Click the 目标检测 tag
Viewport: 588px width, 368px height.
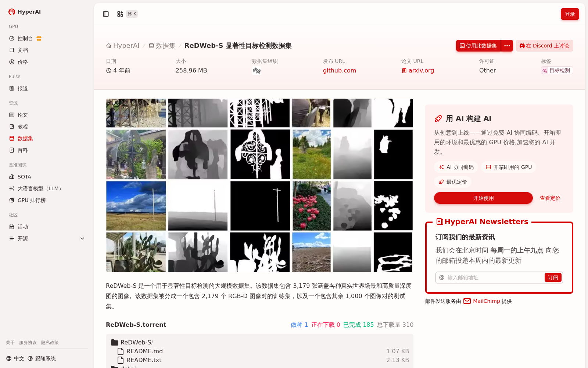coord(557,70)
